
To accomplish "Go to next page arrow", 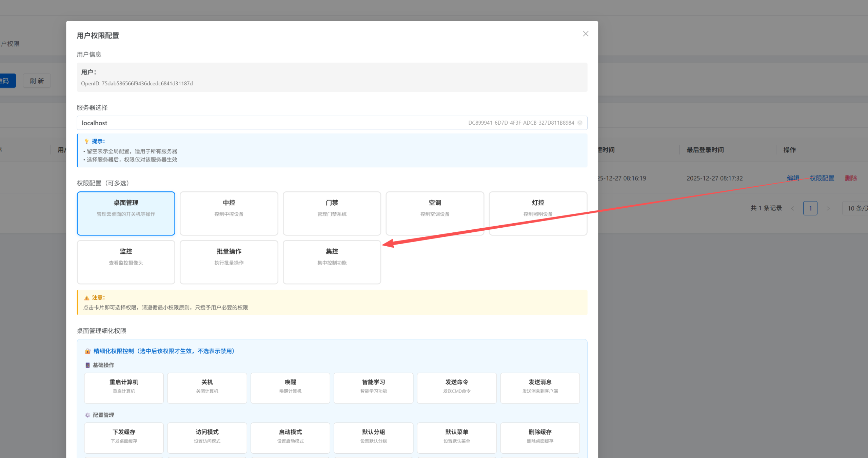I will 828,208.
